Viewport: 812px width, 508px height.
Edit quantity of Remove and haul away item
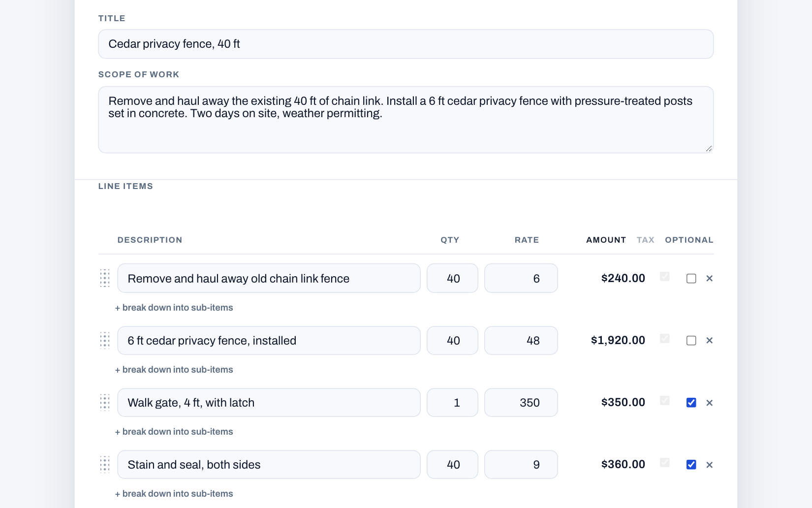pos(452,278)
